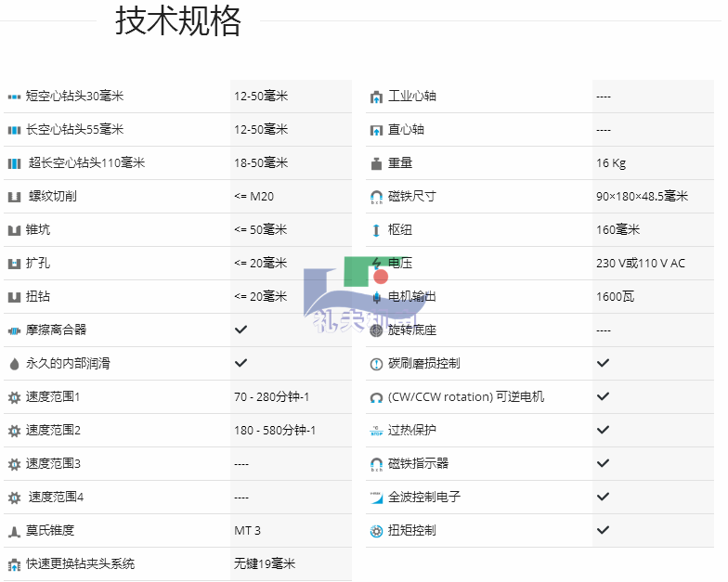This screenshot has height=582, width=728.
Task: Click the gear icon beside 速度范围1
Action: point(14,397)
